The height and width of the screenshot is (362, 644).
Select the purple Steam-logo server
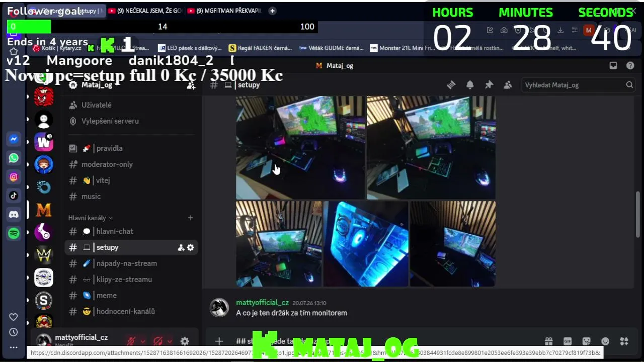(44, 232)
